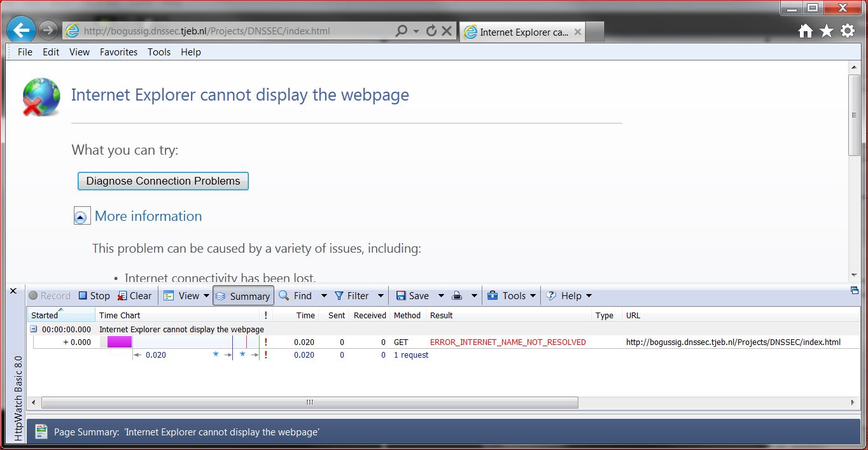Image resolution: width=868 pixels, height=450 pixels.
Task: Select the ERROR_INTERNET_NAME_NOT_RESOLVED result
Action: [508, 342]
